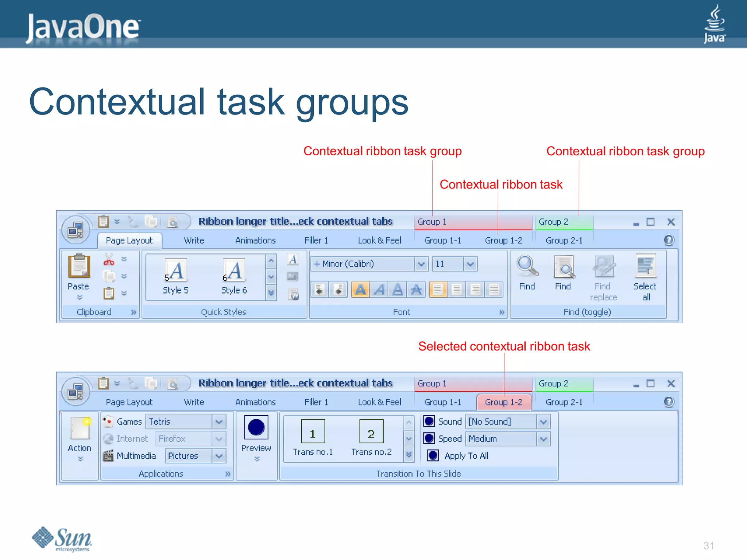This screenshot has width=747, height=560.
Task: Toggle left text alignment button
Action: [438, 290]
